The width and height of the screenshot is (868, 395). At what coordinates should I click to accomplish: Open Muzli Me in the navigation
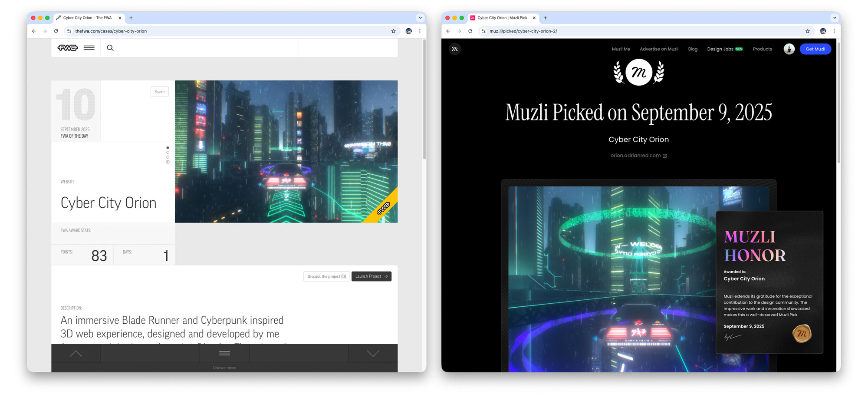coord(621,49)
